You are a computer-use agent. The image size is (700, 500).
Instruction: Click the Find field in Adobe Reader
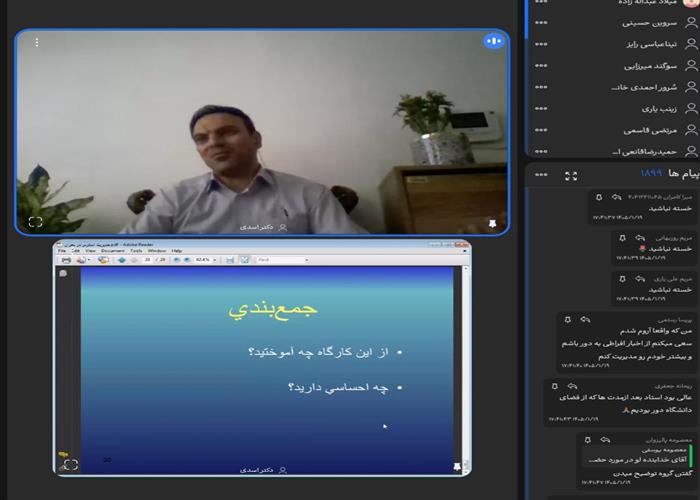click(283, 259)
